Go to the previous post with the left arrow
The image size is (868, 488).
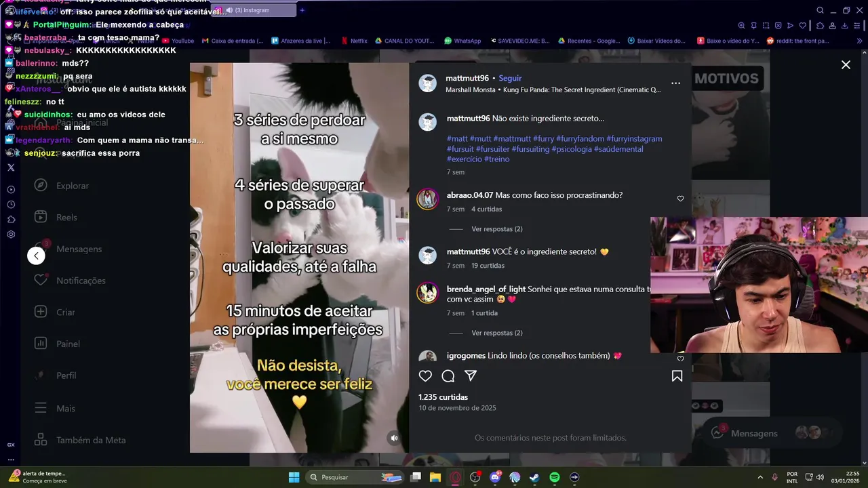(36, 256)
